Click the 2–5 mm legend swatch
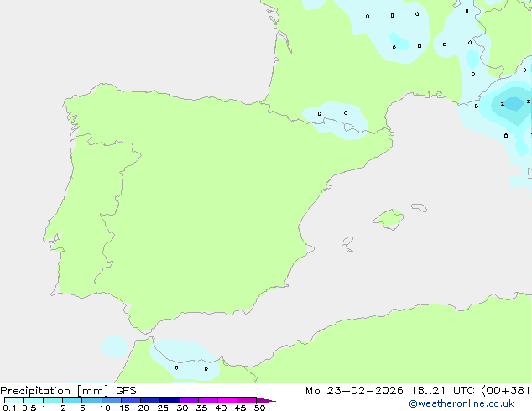Image resolution: width=532 pixels, height=411 pixels. pos(72,400)
